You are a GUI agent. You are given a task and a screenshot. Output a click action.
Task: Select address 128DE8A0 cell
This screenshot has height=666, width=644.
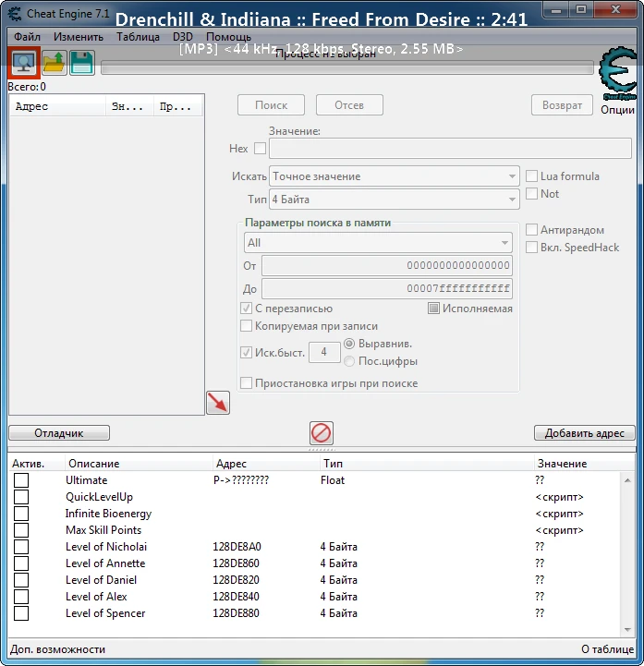pos(237,547)
